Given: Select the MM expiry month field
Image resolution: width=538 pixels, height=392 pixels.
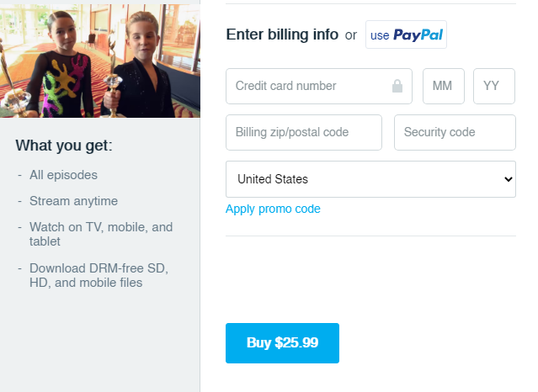Looking at the screenshot, I should 444,86.
